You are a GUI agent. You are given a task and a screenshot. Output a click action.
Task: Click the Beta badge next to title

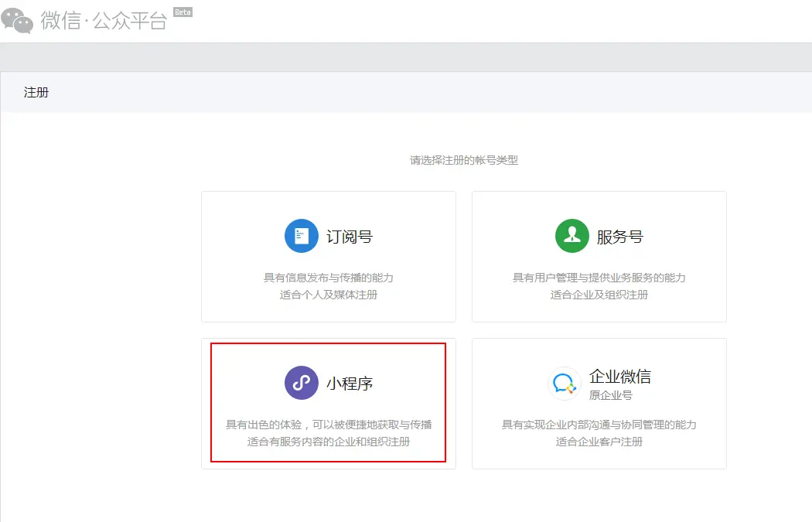coord(183,12)
